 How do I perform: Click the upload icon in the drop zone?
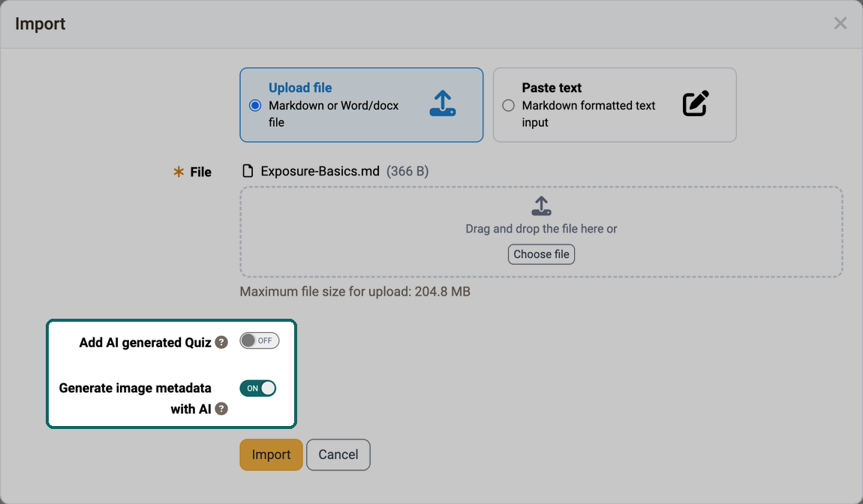coord(542,205)
